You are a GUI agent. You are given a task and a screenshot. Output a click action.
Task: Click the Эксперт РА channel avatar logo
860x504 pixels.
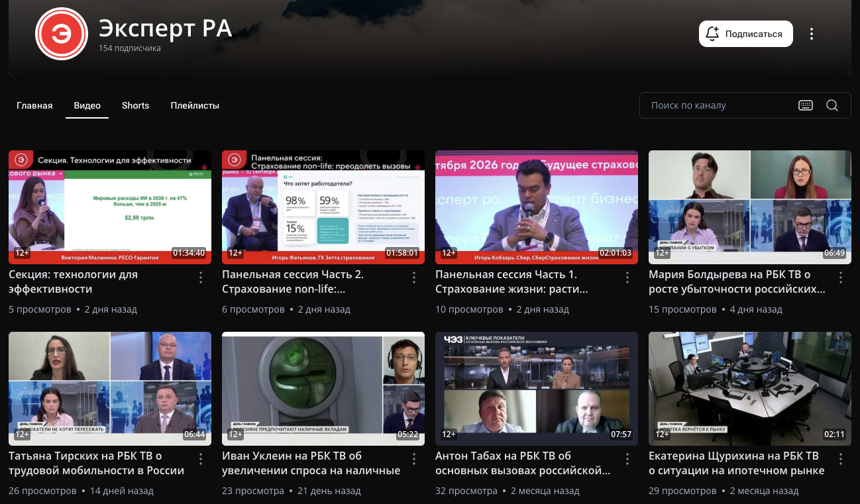(x=62, y=34)
